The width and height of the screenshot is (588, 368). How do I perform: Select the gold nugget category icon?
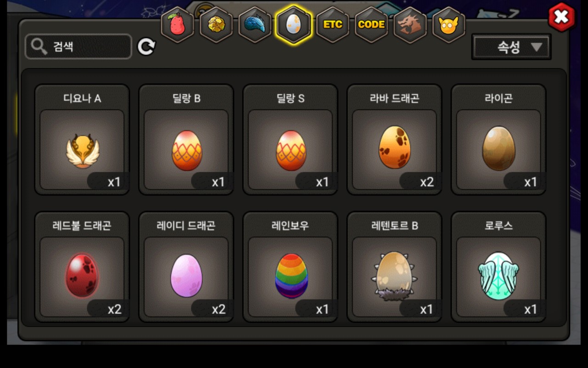tap(216, 25)
